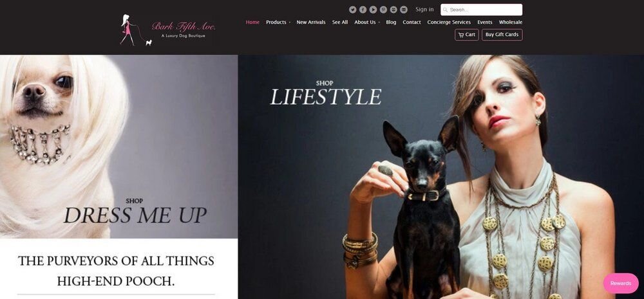The height and width of the screenshot is (299, 644).
Task: Open the Twitter social icon
Action: [x=352, y=10]
